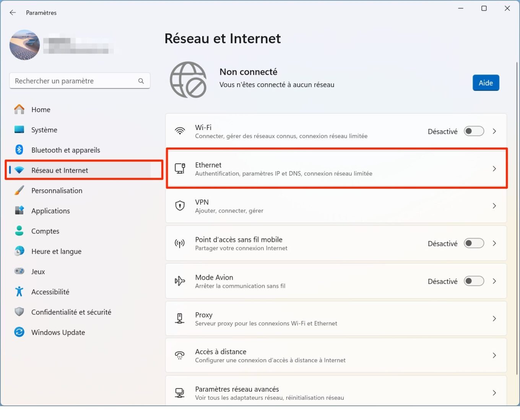
Task: Select Windows Update in sidebar
Action: click(x=80, y=332)
